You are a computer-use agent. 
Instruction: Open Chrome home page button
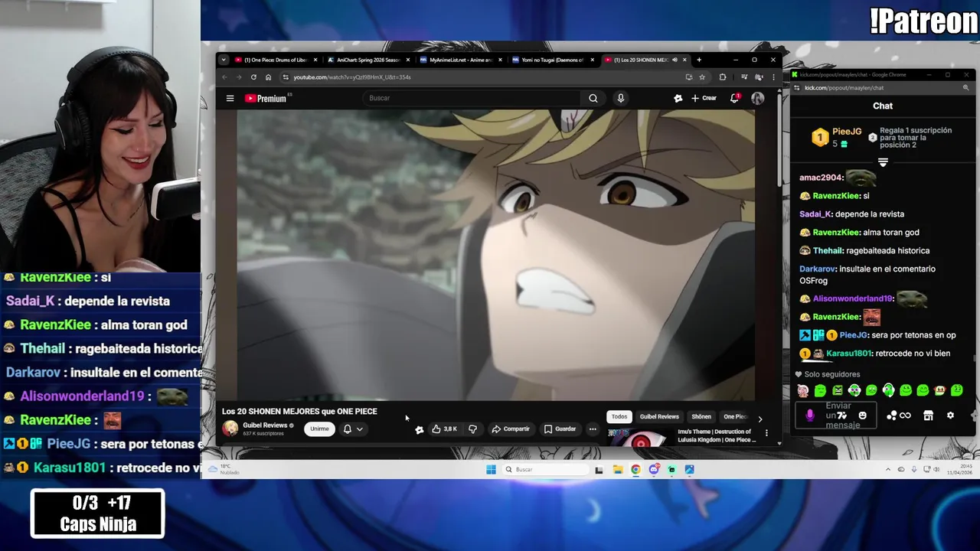click(x=268, y=77)
